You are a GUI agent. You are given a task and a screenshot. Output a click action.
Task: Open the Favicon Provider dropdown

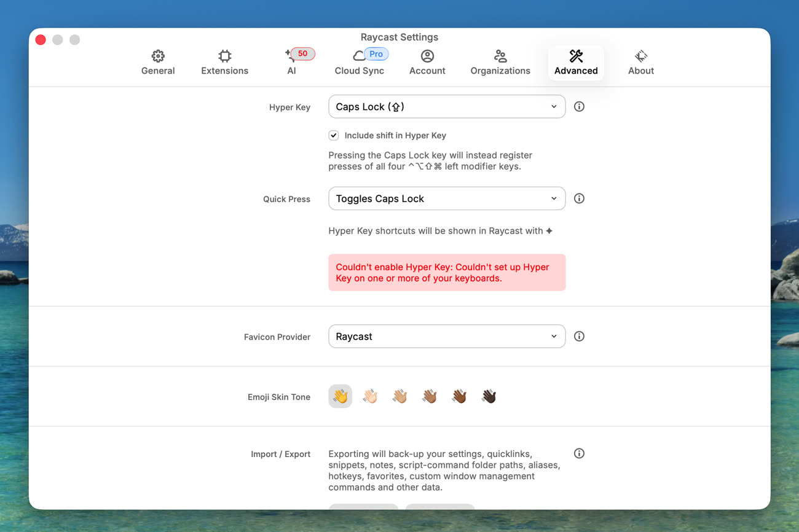pyautogui.click(x=447, y=337)
